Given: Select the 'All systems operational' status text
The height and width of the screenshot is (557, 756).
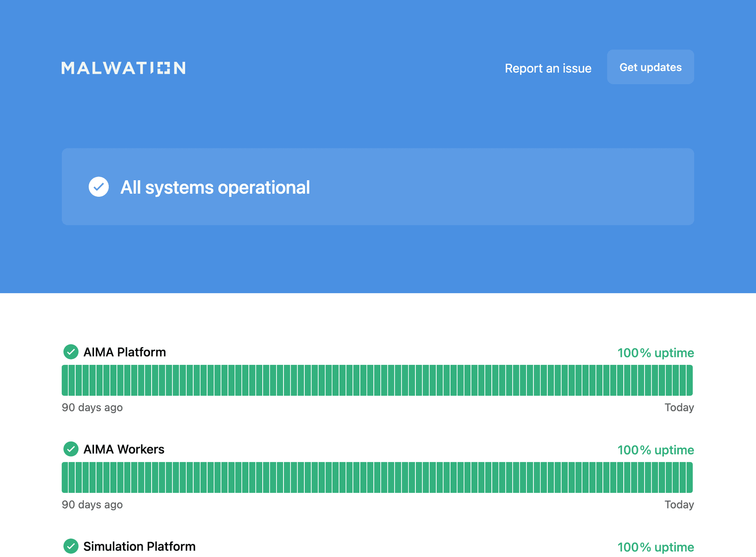Looking at the screenshot, I should pyautogui.click(x=215, y=187).
